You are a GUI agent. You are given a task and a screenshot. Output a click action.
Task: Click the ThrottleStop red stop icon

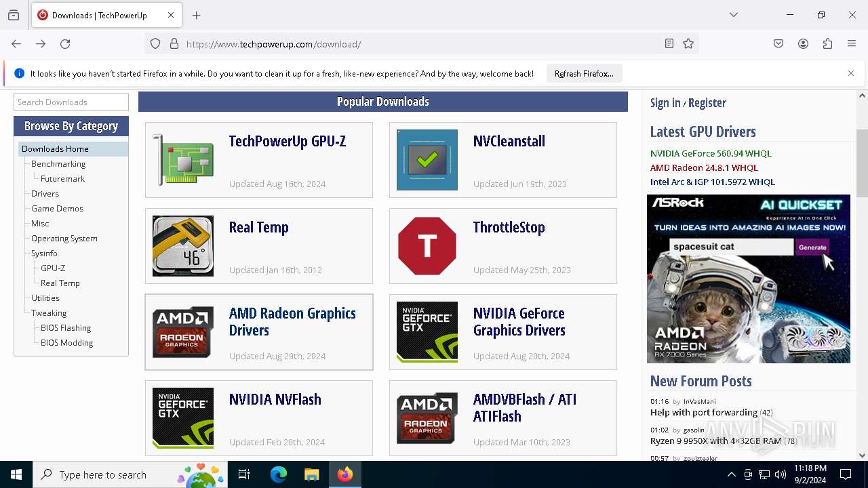(x=427, y=246)
